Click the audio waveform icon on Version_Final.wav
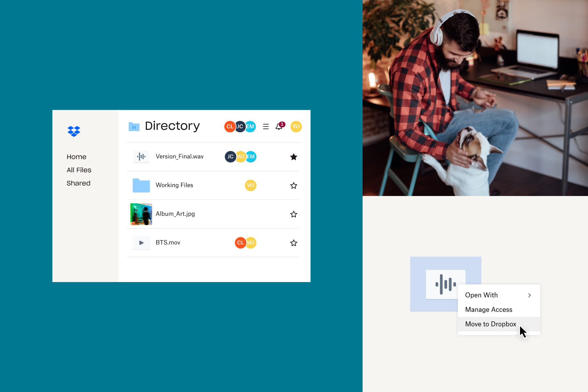 coord(141,156)
